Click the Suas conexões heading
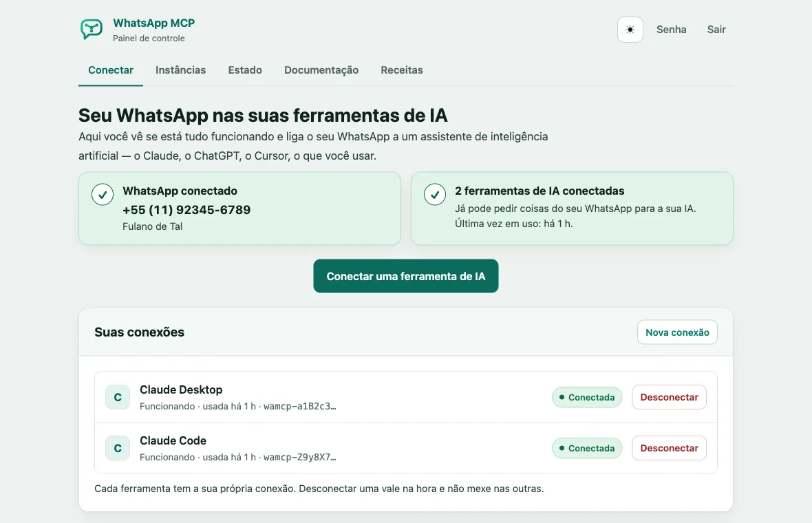This screenshot has height=523, width=812. click(x=139, y=332)
